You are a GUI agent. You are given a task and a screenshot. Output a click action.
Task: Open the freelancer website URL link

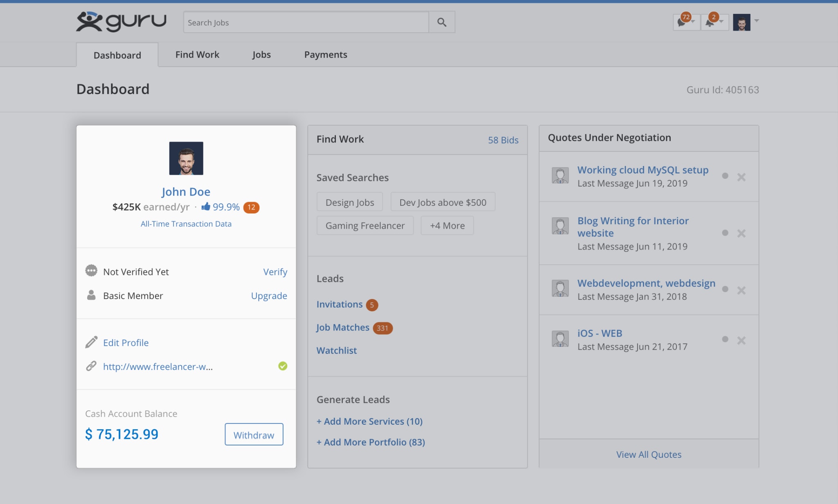click(158, 367)
